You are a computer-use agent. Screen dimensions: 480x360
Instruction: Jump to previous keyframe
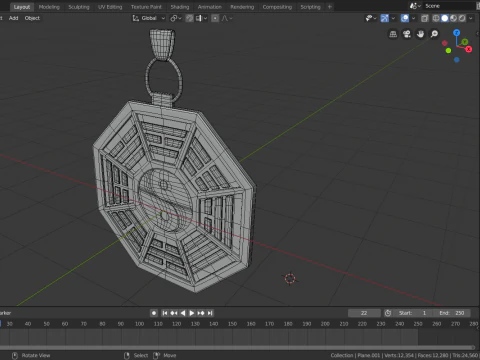point(174,313)
